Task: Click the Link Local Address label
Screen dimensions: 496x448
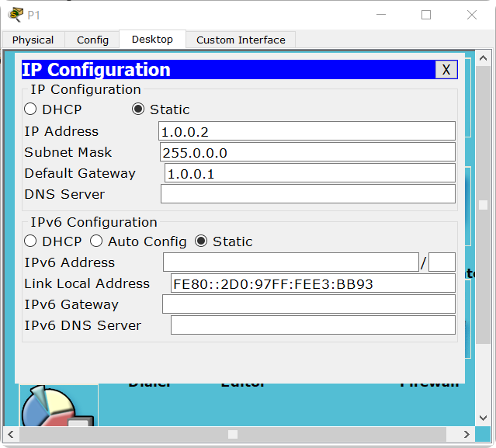Action: coord(87,283)
